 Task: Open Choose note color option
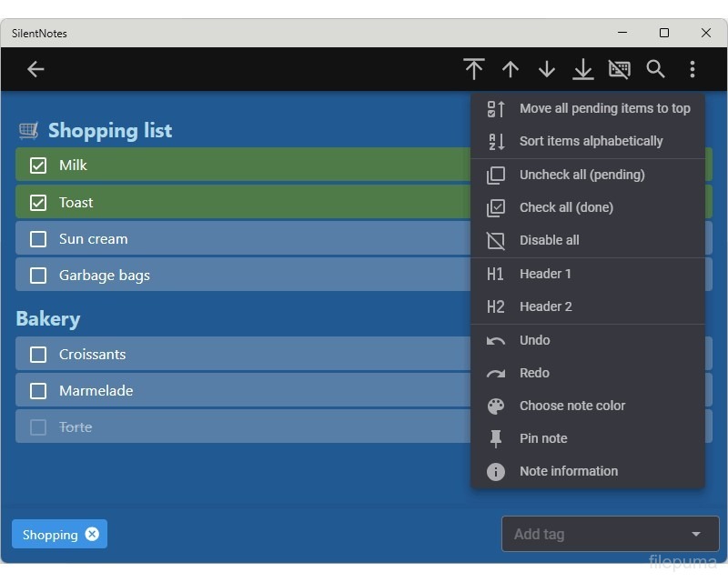point(571,406)
